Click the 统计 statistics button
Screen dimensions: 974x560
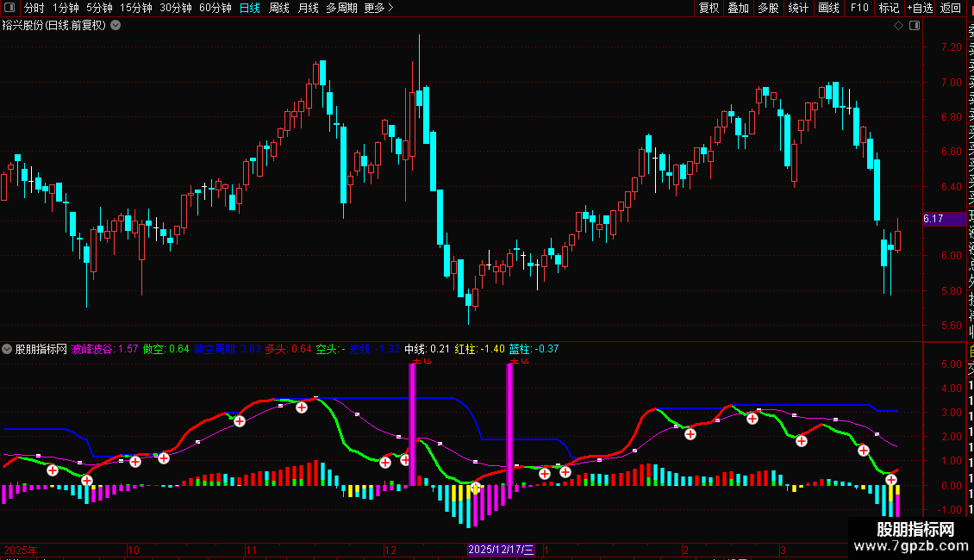pyautogui.click(x=798, y=8)
